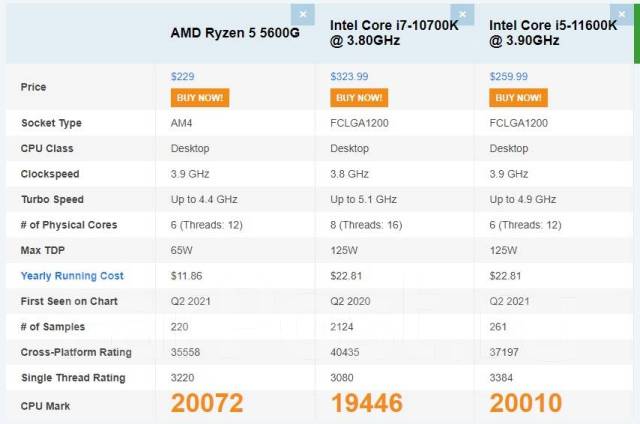
Task: Open the Yearly Running Cost link
Action: (x=72, y=276)
